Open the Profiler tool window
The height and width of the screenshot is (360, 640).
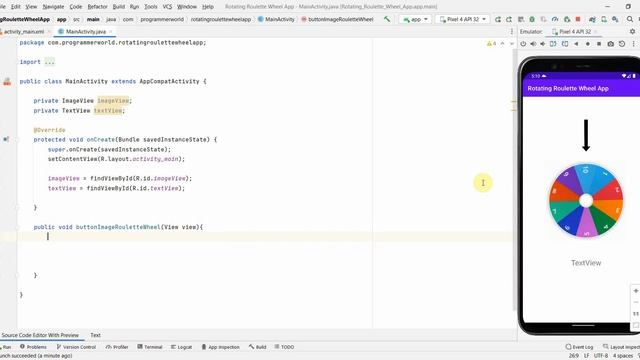point(117,347)
